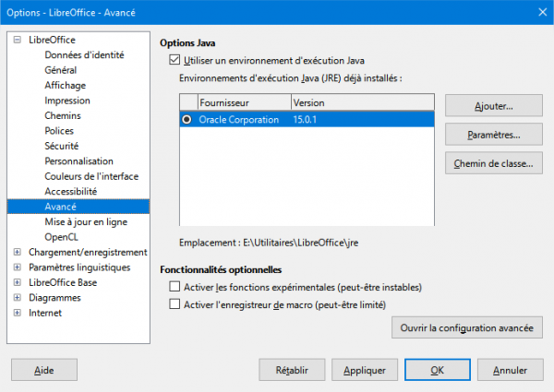554x392 pixels.
Task: Enable the macro recorder checkbox
Action: (x=175, y=304)
